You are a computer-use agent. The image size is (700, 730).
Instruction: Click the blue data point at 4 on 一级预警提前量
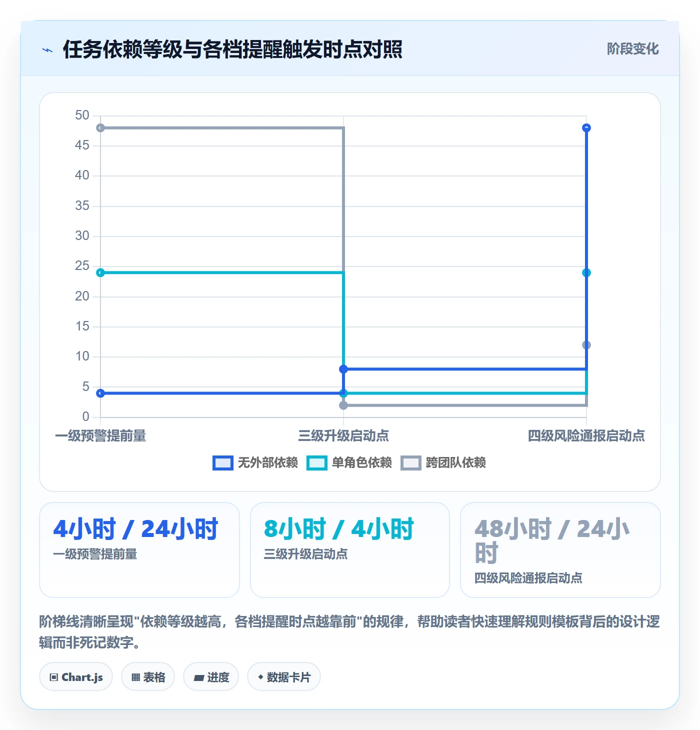(x=100, y=393)
